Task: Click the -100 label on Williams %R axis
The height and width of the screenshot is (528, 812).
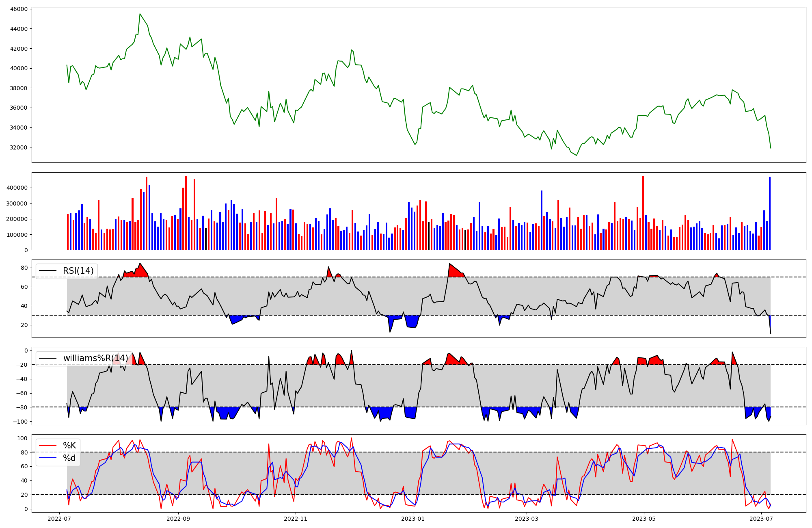Action: [x=20, y=422]
